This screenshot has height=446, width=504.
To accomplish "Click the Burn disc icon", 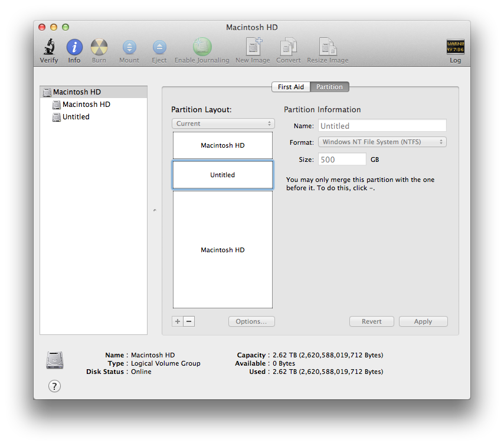I will click(99, 47).
